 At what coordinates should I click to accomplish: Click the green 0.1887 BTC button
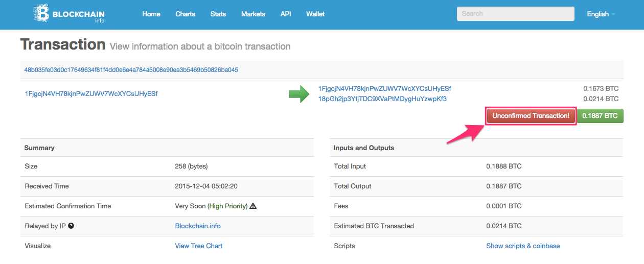(600, 116)
